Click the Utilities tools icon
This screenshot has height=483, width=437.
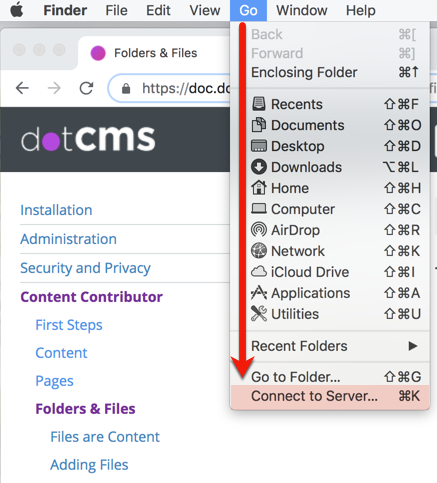tap(259, 314)
